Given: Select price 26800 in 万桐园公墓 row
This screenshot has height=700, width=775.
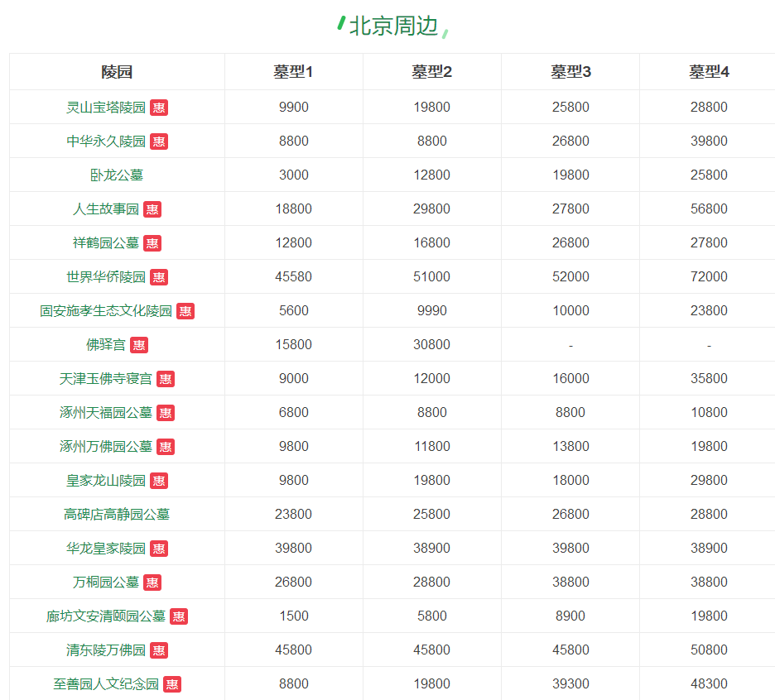Looking at the screenshot, I should [x=294, y=582].
